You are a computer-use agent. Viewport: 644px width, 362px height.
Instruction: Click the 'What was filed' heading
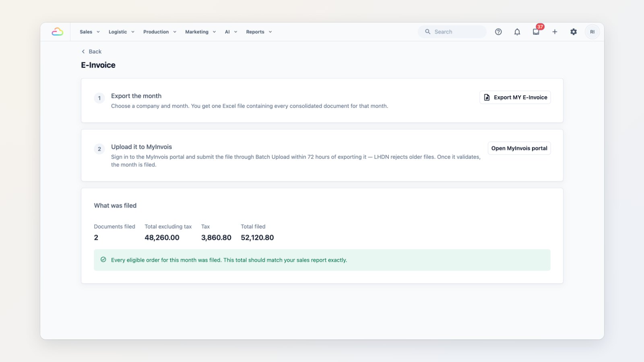coord(115,206)
